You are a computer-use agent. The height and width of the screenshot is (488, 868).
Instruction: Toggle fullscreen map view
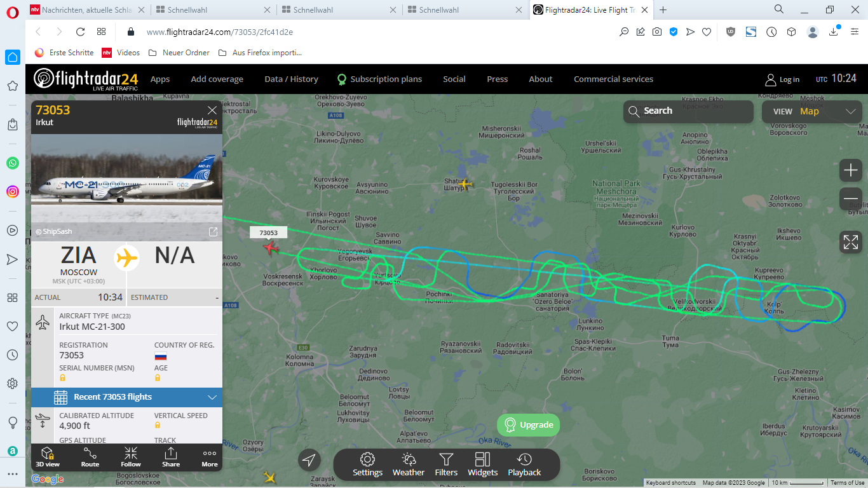(x=850, y=242)
